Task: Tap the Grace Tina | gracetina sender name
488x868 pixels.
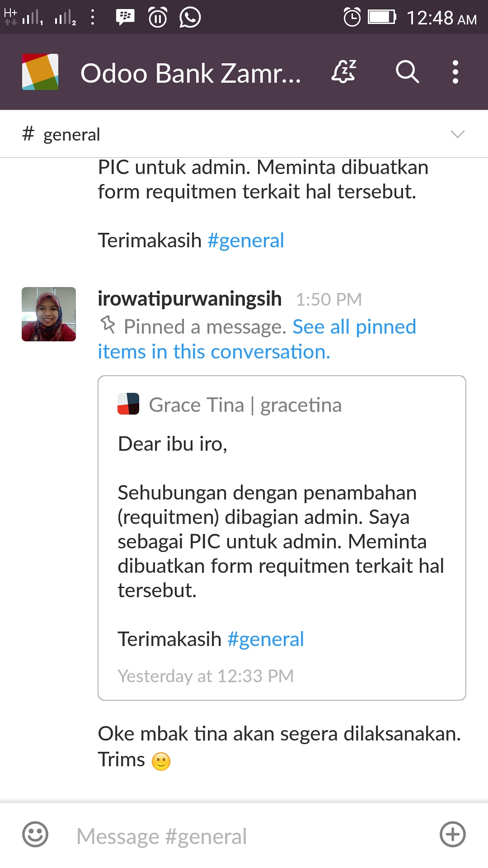Action: pos(245,405)
